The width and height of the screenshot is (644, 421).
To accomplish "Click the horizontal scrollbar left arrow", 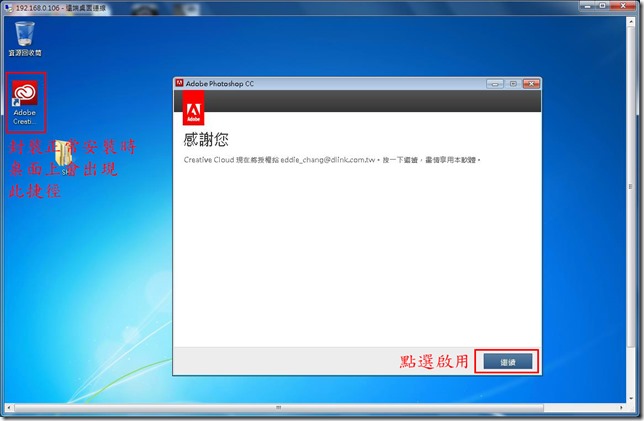I will [9, 407].
